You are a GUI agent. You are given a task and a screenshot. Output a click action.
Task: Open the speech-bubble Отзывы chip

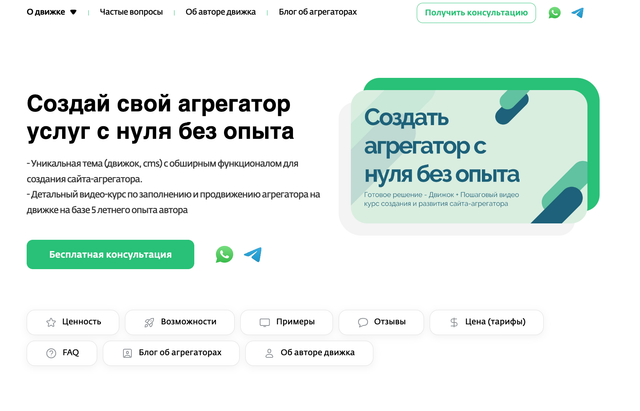click(379, 322)
